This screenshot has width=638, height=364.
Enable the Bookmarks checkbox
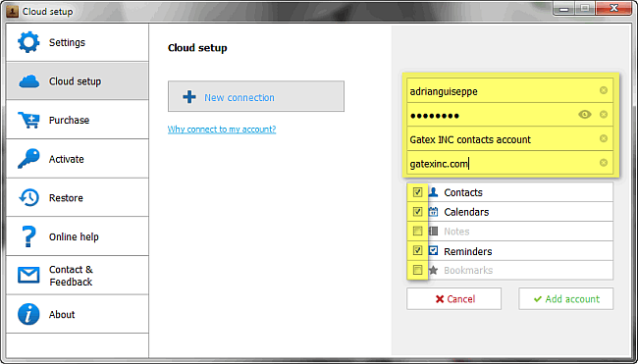point(417,270)
